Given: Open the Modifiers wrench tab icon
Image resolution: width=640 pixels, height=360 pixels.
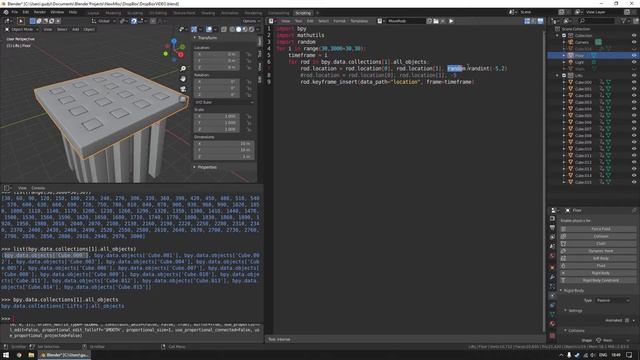Looking at the screenshot, I should coord(552,277).
